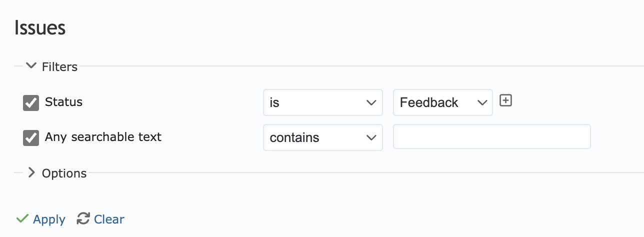Screen dimensions: 644x237
Task: Clear all issue filters
Action: [x=109, y=219]
